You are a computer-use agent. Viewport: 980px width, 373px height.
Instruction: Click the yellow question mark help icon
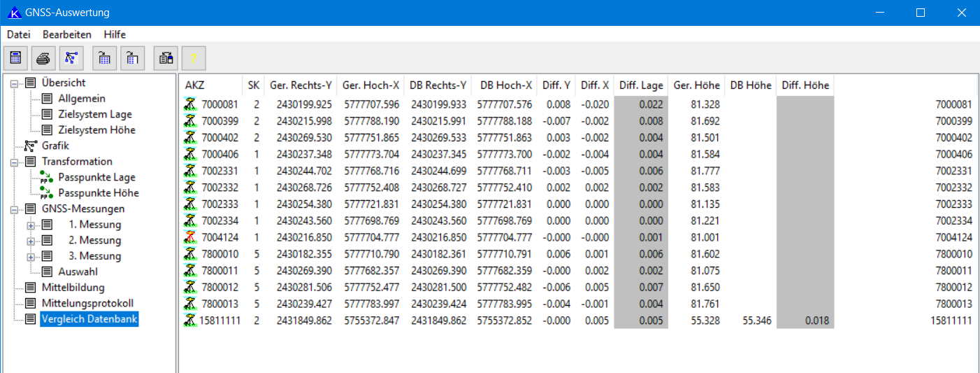[x=194, y=58]
